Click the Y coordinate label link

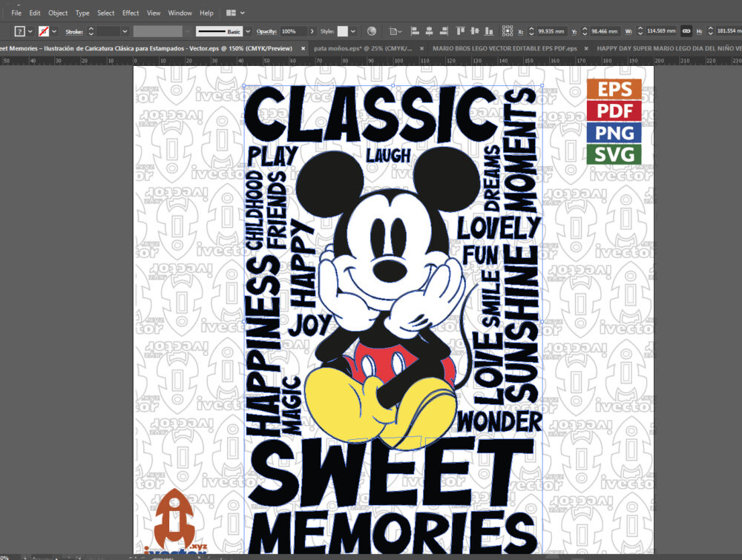[x=574, y=32]
